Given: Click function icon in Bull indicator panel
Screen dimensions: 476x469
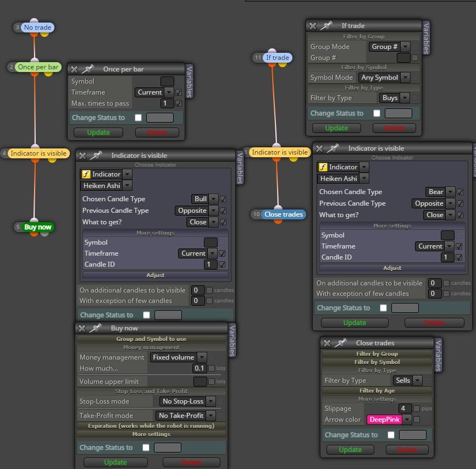Looking at the screenshot, I should tap(86, 174).
